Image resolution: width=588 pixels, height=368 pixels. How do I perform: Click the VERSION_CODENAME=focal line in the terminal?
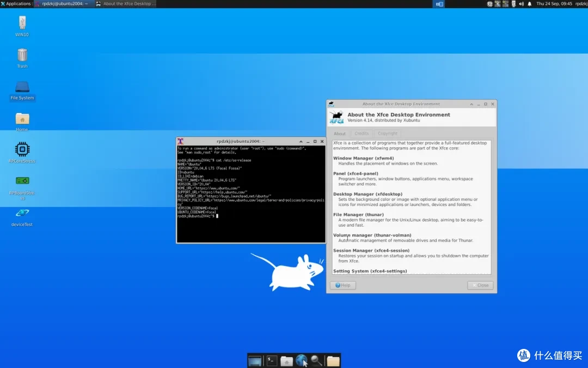[198, 208]
